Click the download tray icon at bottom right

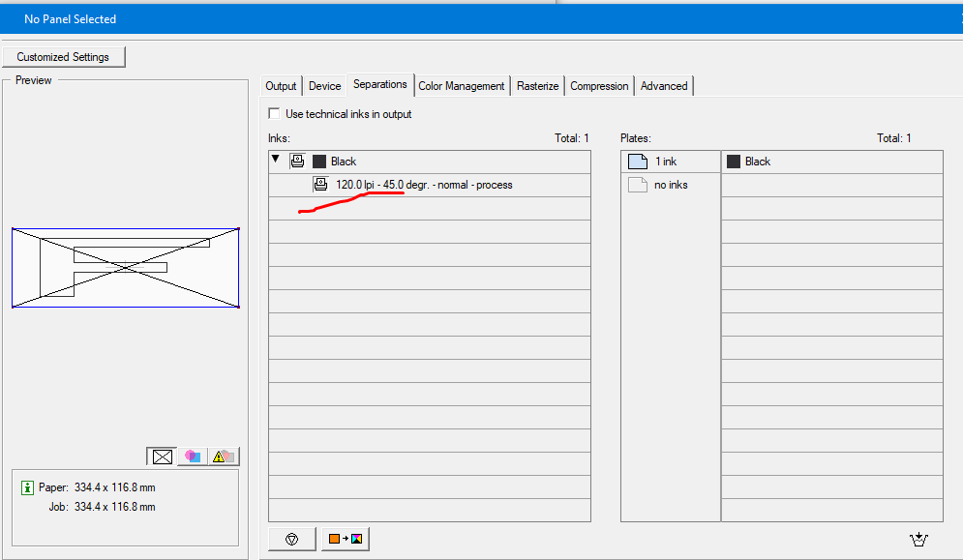point(918,539)
